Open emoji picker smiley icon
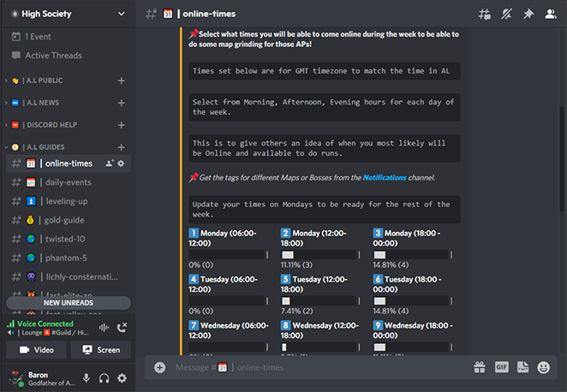Screen dimensions: 567x392 tap(544, 367)
